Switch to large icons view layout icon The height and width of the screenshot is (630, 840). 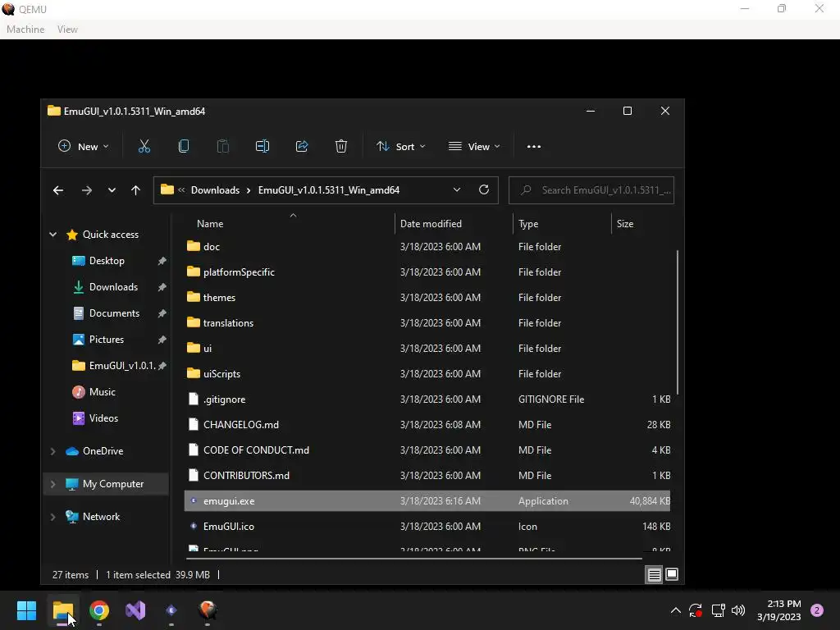point(672,574)
